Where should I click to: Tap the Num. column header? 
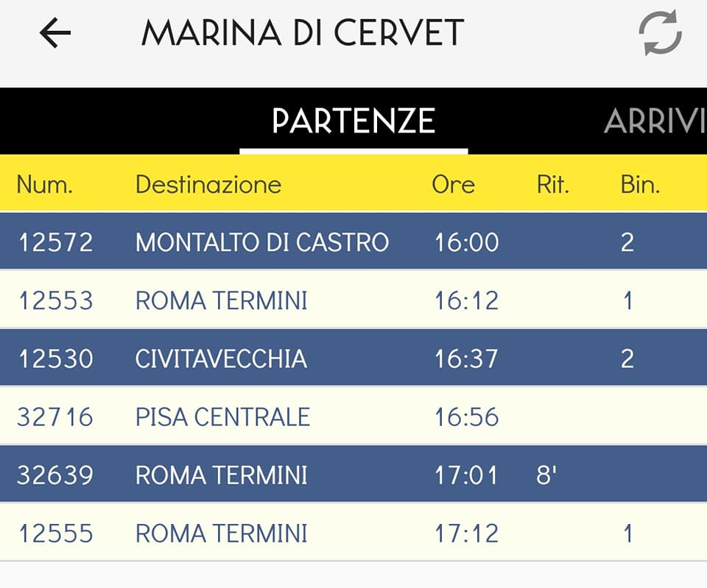45,184
